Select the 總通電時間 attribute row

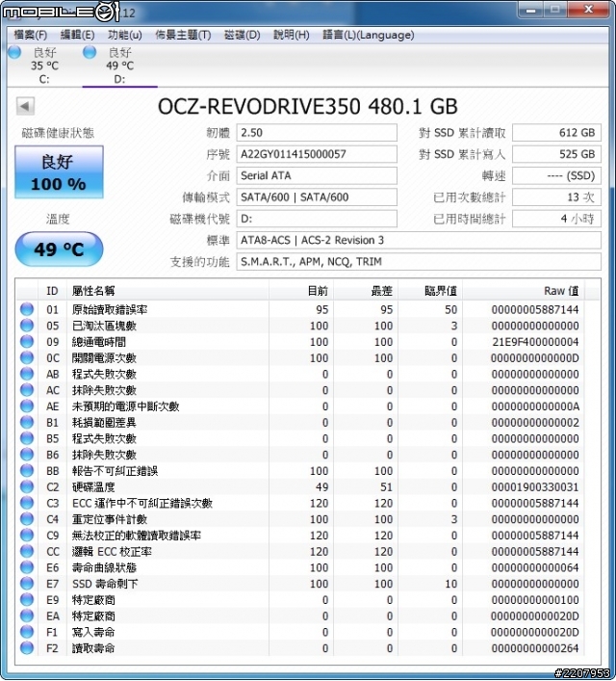coord(300,341)
